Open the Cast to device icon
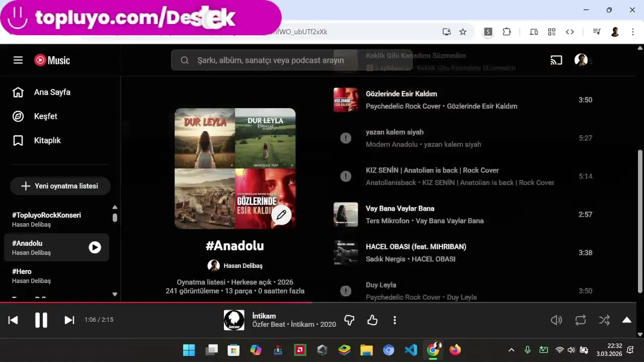The image size is (644, 362). (556, 60)
